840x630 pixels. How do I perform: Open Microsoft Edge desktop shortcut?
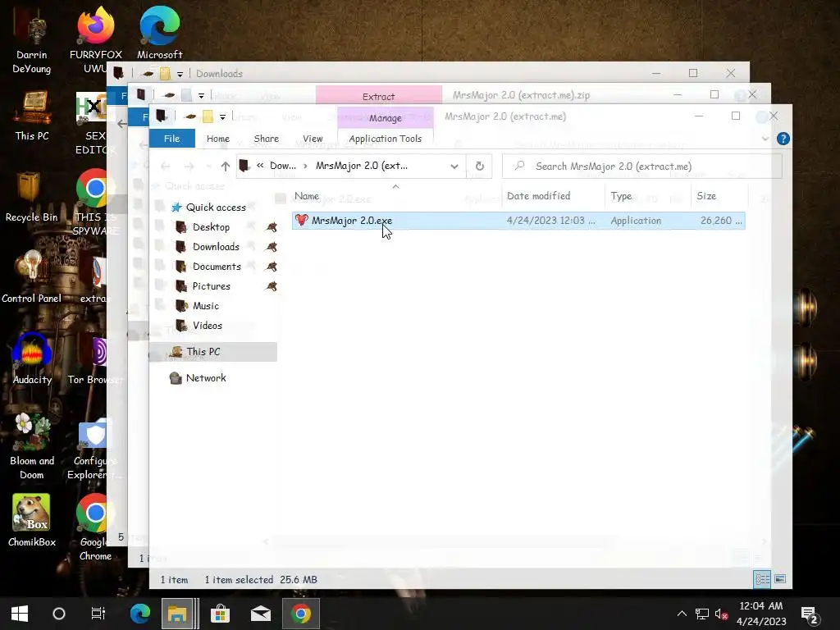pyautogui.click(x=160, y=33)
